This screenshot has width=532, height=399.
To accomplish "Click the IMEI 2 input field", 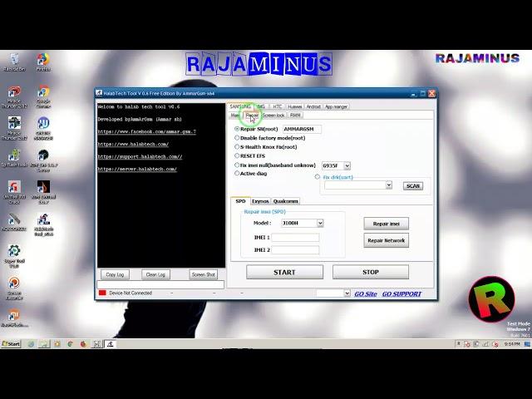I will (295, 250).
